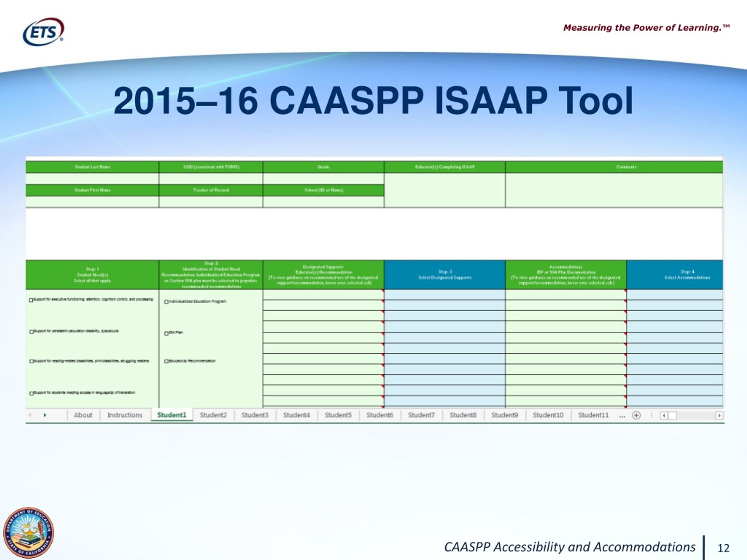Open the About sheet tab
The width and height of the screenshot is (747, 560).
pos(83,415)
